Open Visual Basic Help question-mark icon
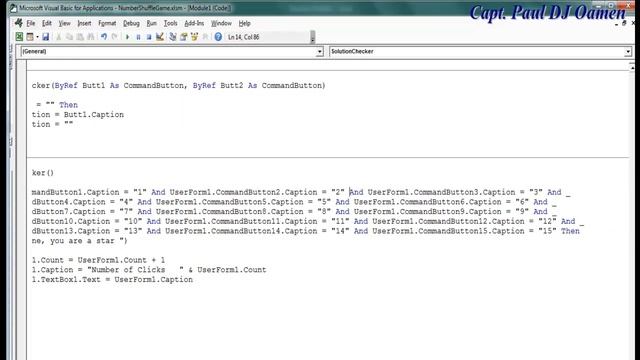This screenshot has width=640, height=360. [218, 37]
